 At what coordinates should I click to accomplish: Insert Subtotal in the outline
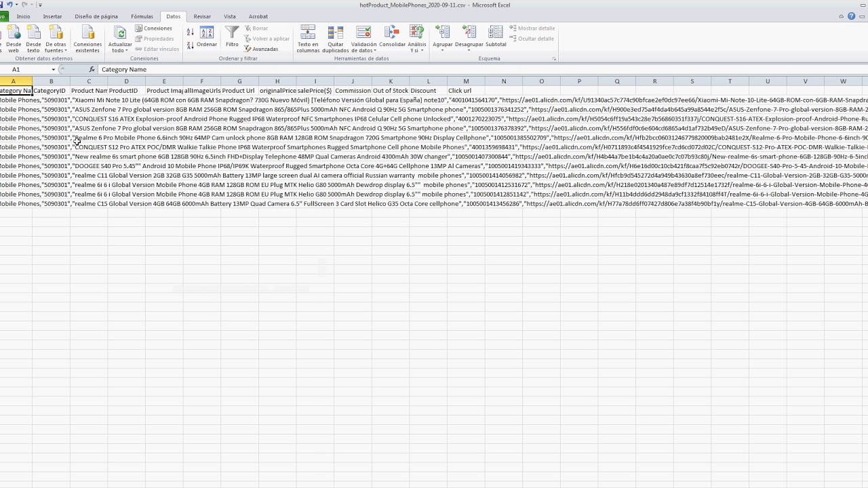pos(496,38)
